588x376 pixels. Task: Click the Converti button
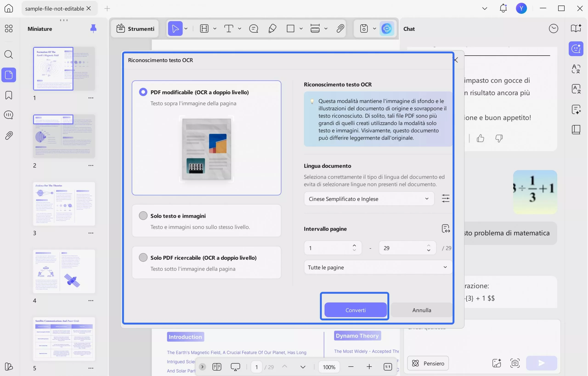tap(356, 310)
